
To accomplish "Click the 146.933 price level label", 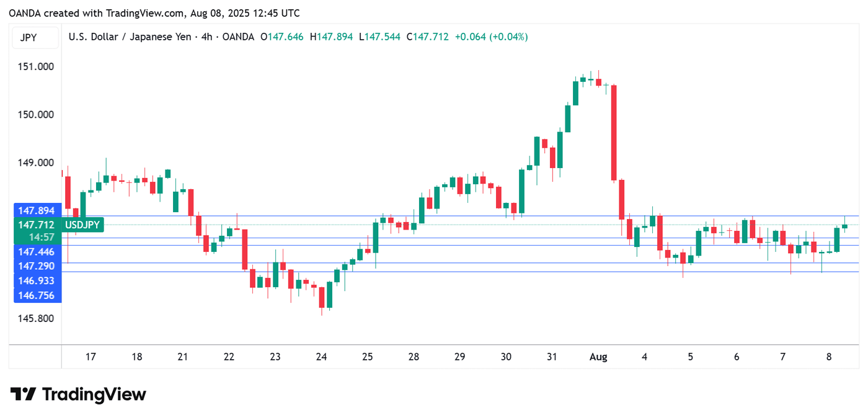I will point(37,281).
